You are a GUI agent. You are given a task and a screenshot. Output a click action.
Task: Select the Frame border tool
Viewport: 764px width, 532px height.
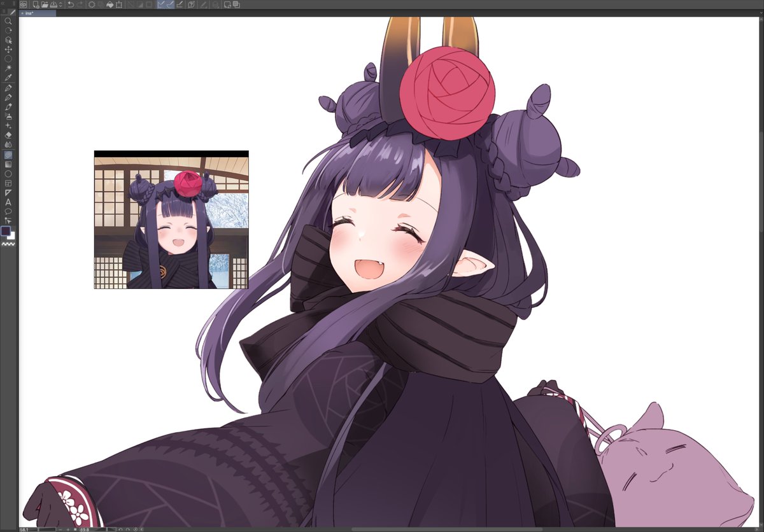pyautogui.click(x=8, y=183)
